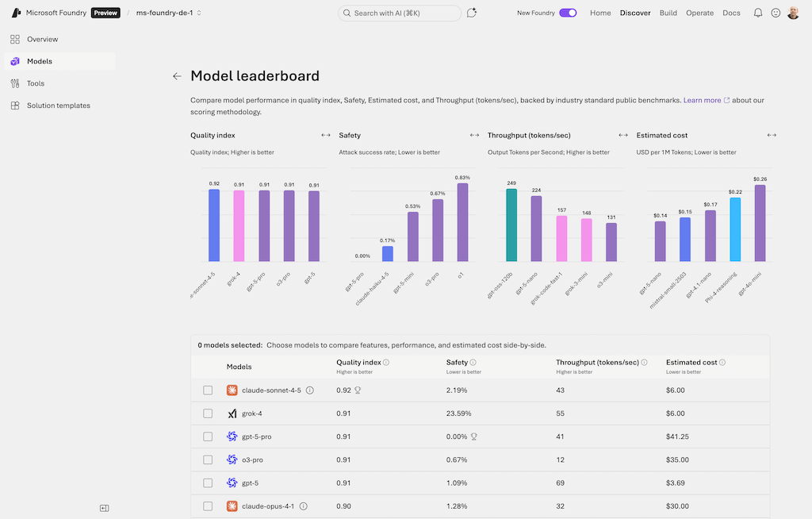Click the back arrow beside Model leaderboard

177,76
